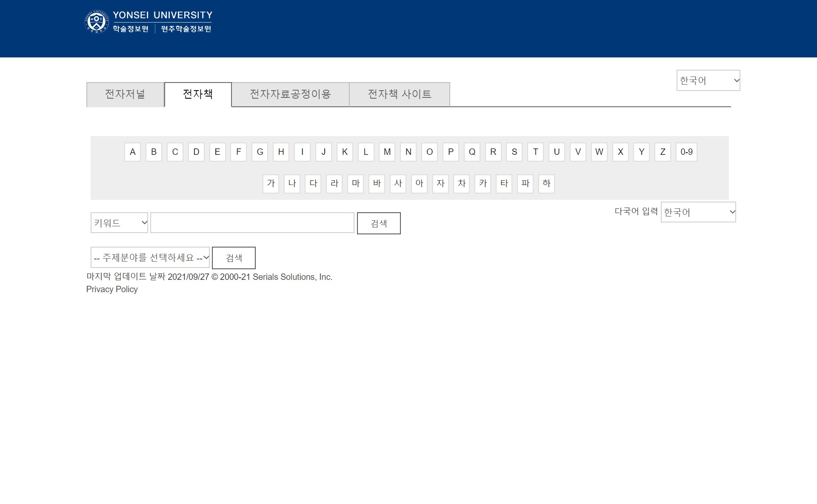817x504 pixels.
Task: Click 검색 button next to keyword field
Action: point(378,223)
